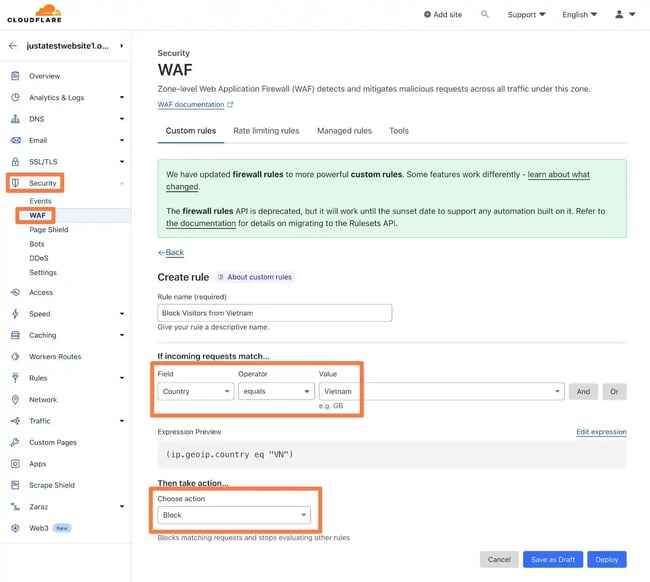
Task: Open Settings under Security
Action: (x=43, y=273)
